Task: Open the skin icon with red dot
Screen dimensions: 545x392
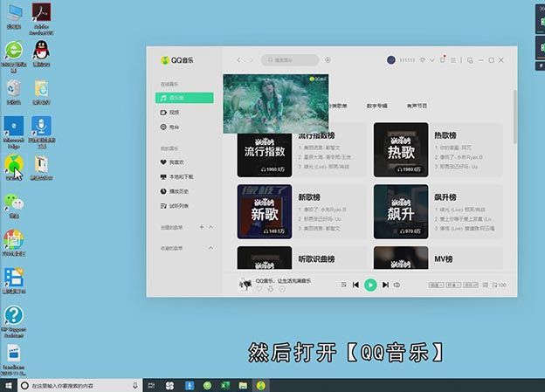Action: coord(443,59)
